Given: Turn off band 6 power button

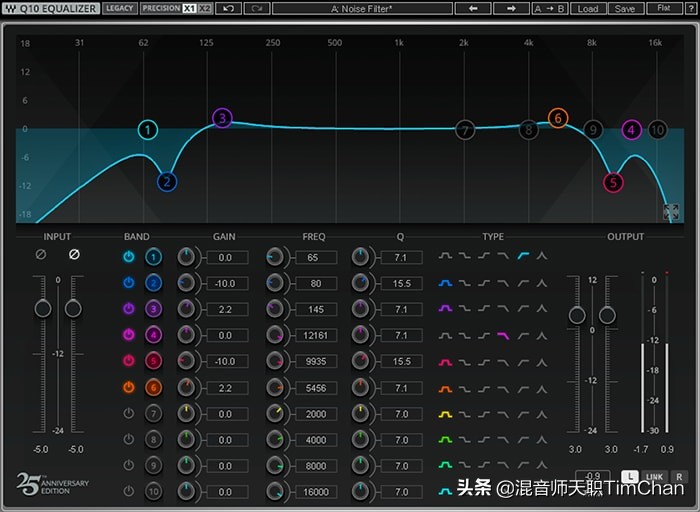Looking at the screenshot, I should click(129, 387).
